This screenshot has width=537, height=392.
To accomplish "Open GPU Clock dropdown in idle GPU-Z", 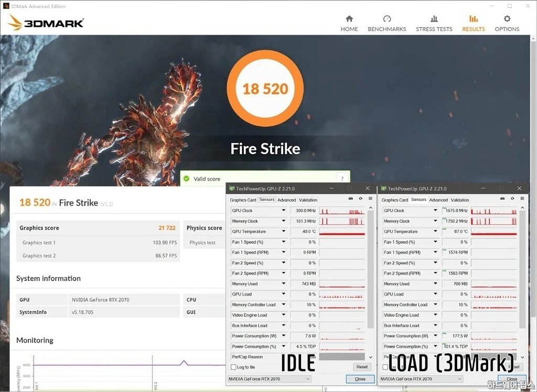I will point(284,211).
